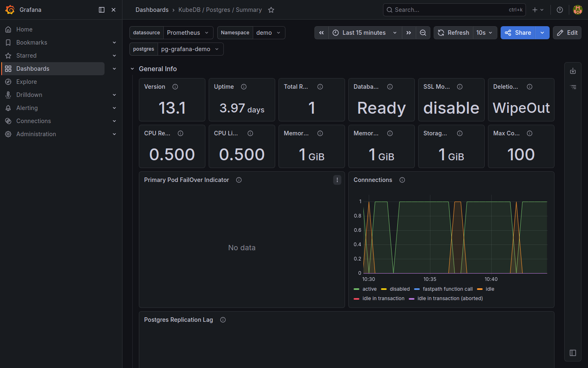The height and width of the screenshot is (368, 588).
Task: Expand the Administration section chevron
Action: coord(114,134)
